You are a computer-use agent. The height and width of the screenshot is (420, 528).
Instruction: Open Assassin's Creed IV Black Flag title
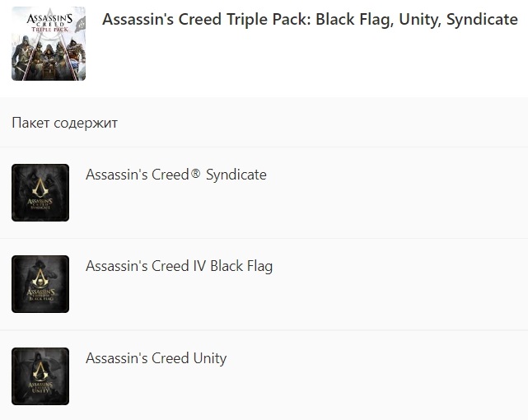coord(179,266)
